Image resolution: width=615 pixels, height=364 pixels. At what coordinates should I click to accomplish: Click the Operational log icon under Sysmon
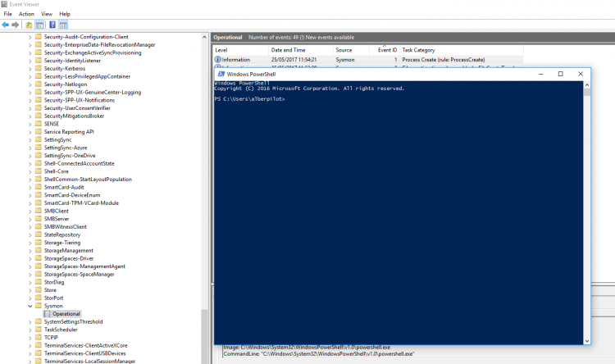[47, 314]
